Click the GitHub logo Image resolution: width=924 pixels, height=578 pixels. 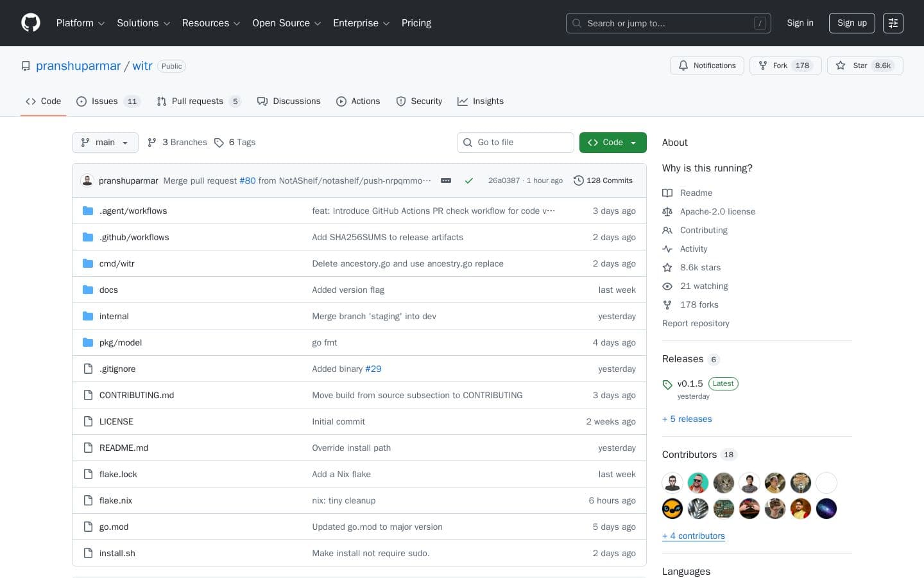31,22
